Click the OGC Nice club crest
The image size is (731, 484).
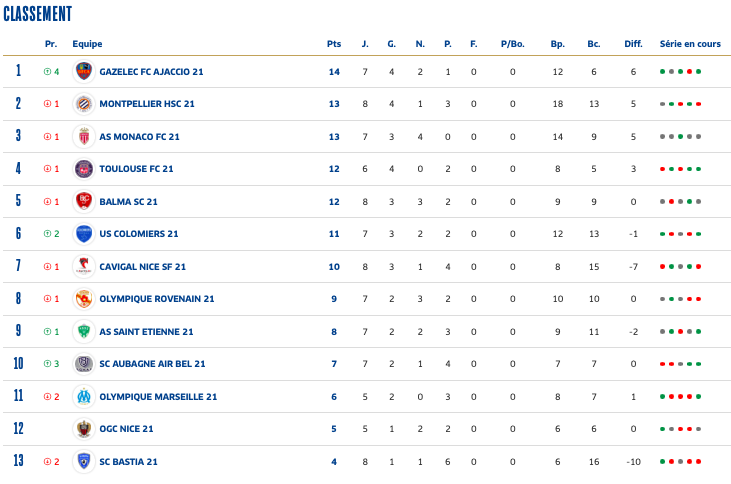tap(84, 429)
